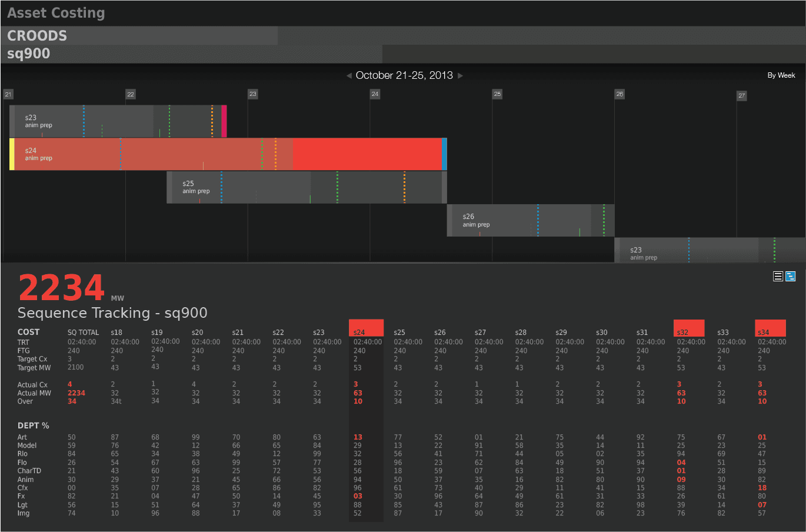Open the s26 anim prep bar
Image resolution: width=806 pixels, height=532 pixels.
point(531,221)
